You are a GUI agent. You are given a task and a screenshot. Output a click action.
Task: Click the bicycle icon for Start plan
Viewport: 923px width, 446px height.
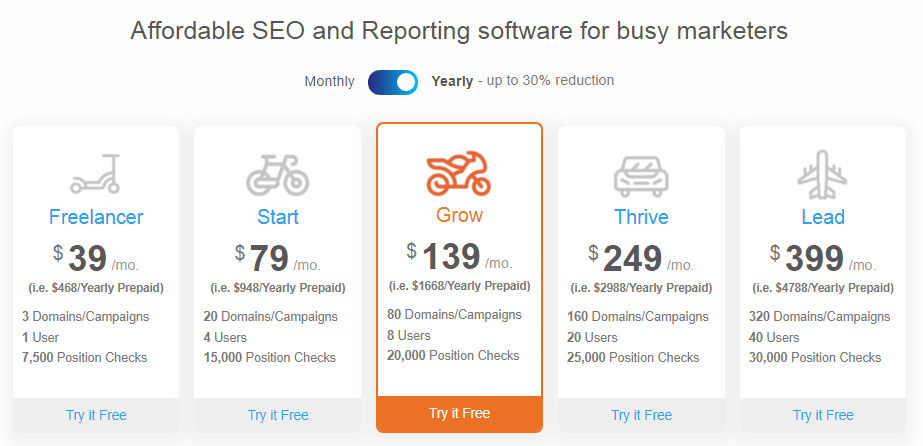pos(277,175)
